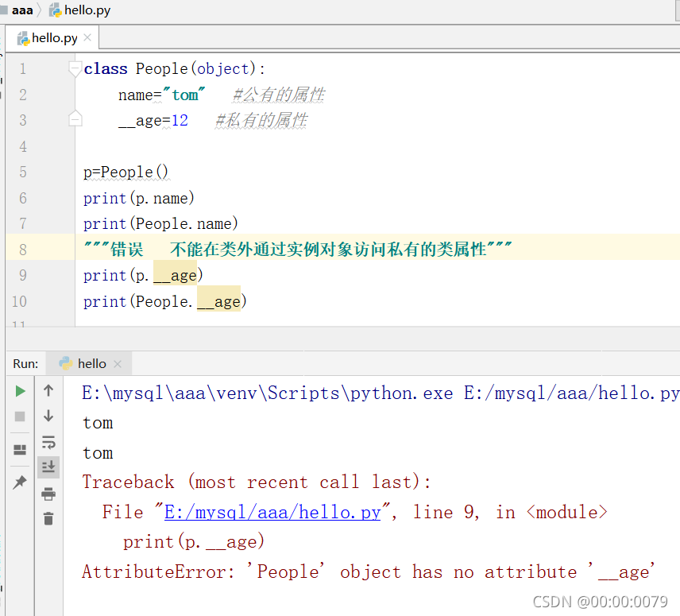The image size is (680, 616).
Task: Open E:/mysql/aaa/hello.py traceback link
Action: (272, 513)
